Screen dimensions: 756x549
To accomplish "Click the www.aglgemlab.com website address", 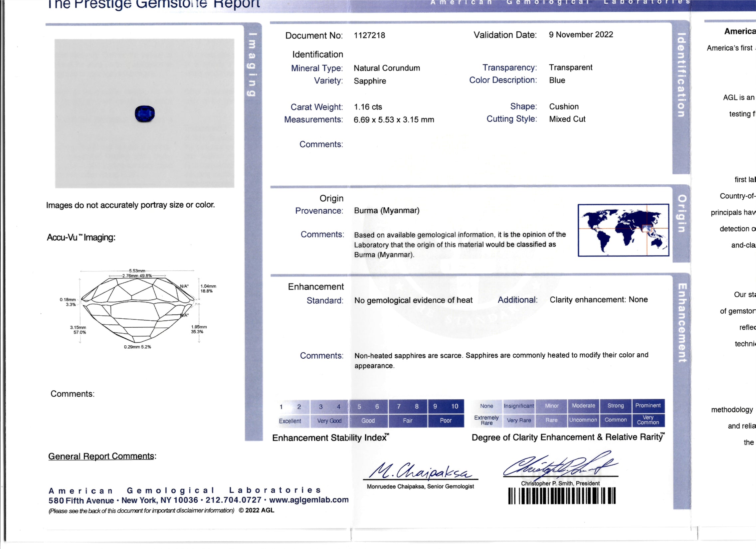I will click(309, 500).
